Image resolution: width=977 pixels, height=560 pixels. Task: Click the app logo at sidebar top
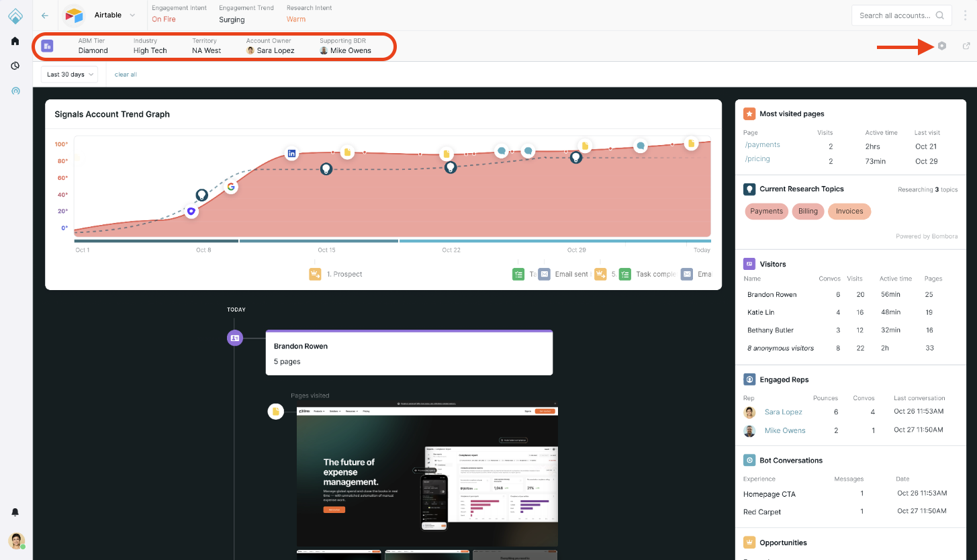pyautogui.click(x=15, y=15)
